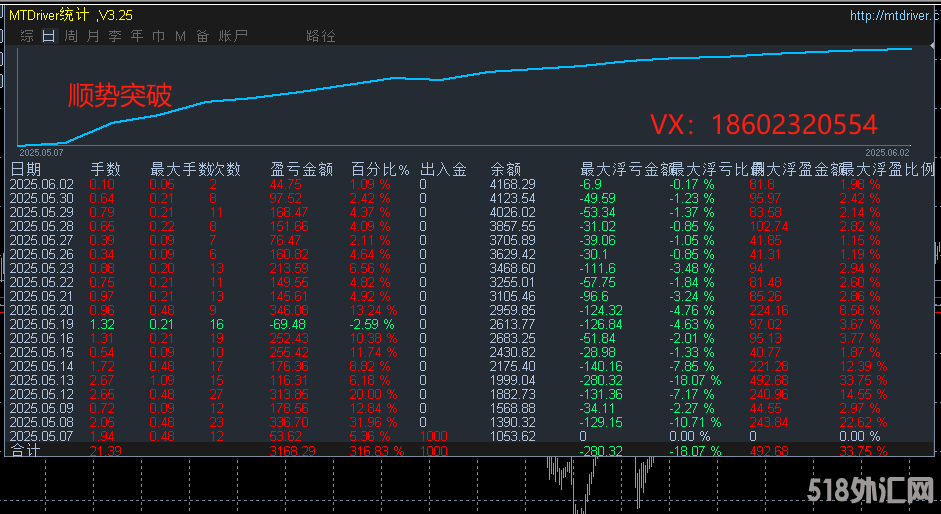The height and width of the screenshot is (514, 941).
Task: Click the 日期 column header
Action: [26, 170]
